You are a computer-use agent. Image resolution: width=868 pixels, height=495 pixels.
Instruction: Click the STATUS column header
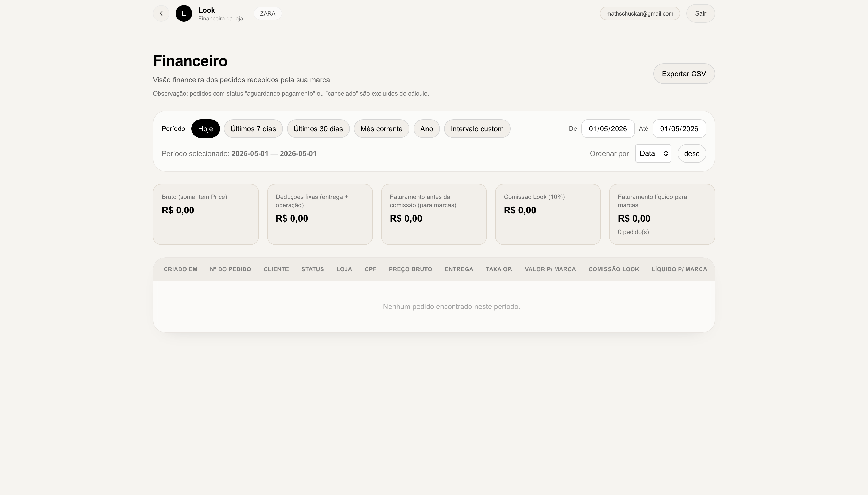312,269
